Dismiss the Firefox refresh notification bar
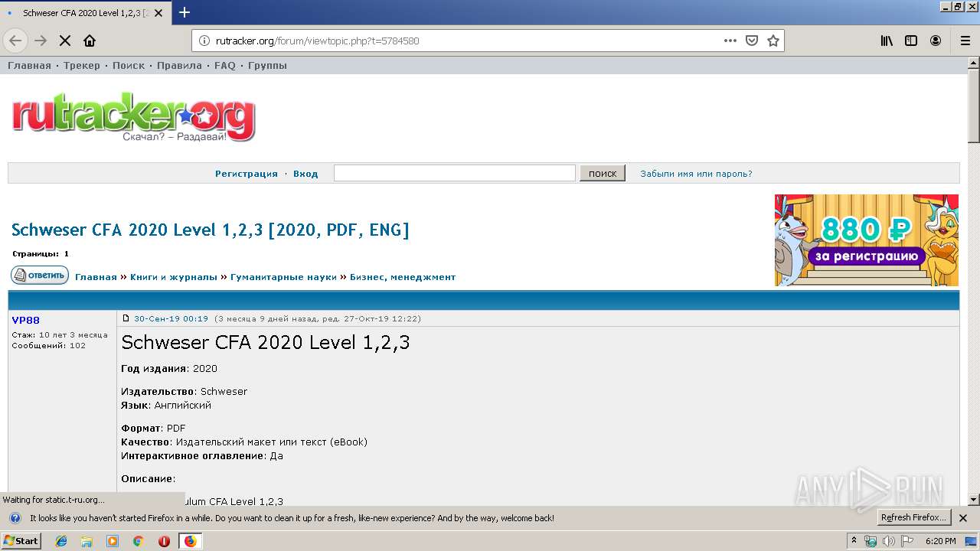 [x=963, y=518]
